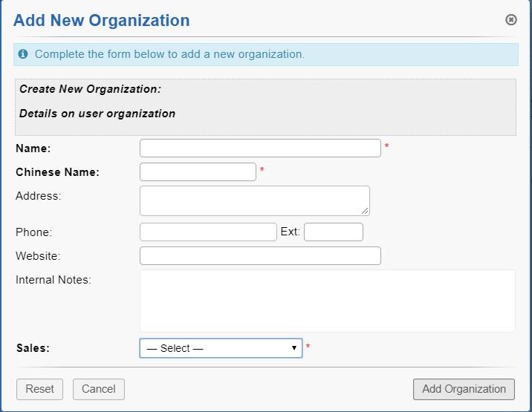532x412 pixels.
Task: Click the 'Internal Notes:' label
Action: (53, 280)
